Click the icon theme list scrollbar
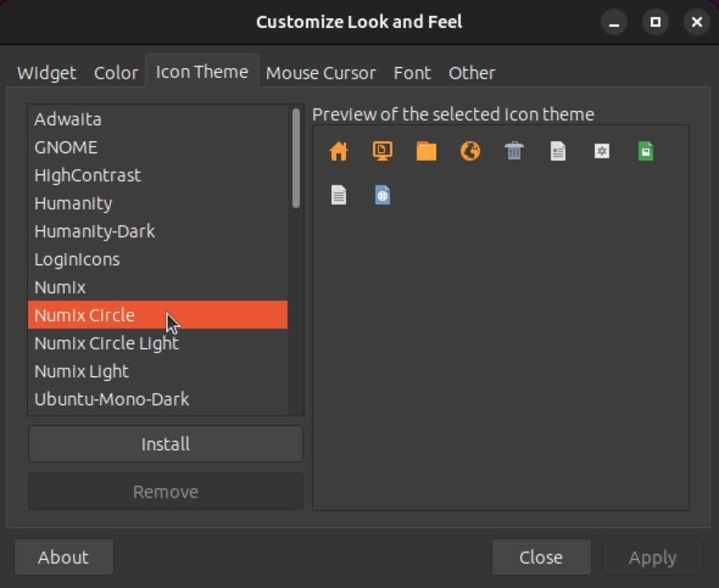719x588 pixels. 296,158
